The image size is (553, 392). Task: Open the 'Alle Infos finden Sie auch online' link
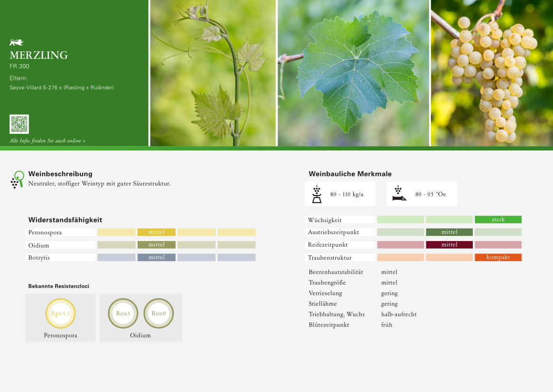click(47, 141)
